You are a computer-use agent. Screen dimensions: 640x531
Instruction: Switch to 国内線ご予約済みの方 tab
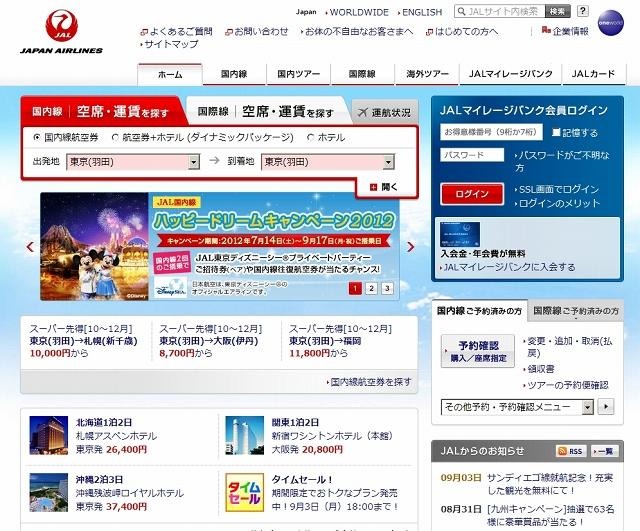click(x=479, y=311)
